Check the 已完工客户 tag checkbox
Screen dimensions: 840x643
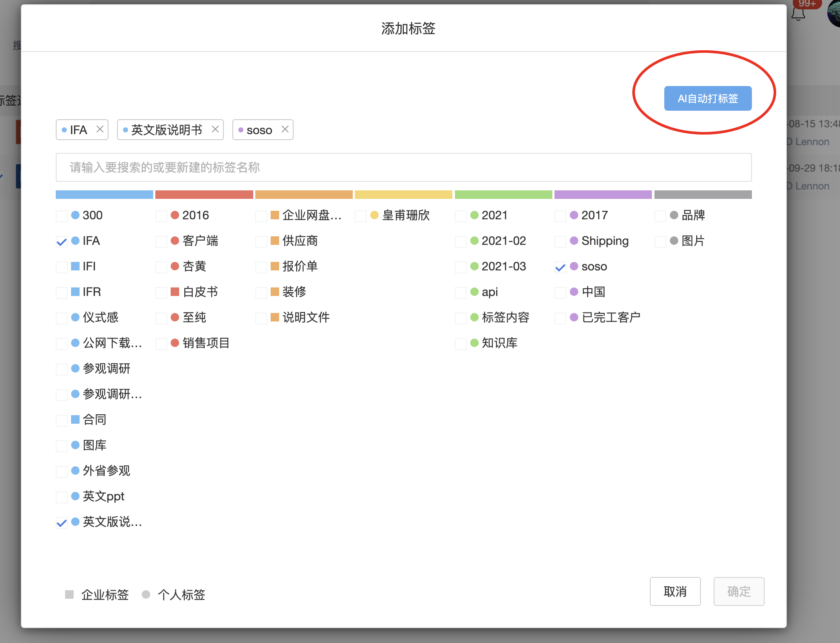(560, 318)
